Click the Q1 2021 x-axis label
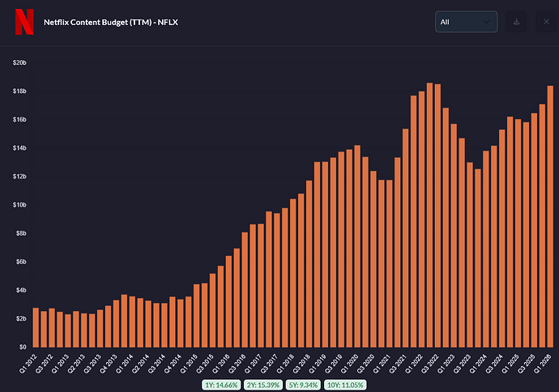Viewport: 559px width, 392px height. (x=382, y=364)
